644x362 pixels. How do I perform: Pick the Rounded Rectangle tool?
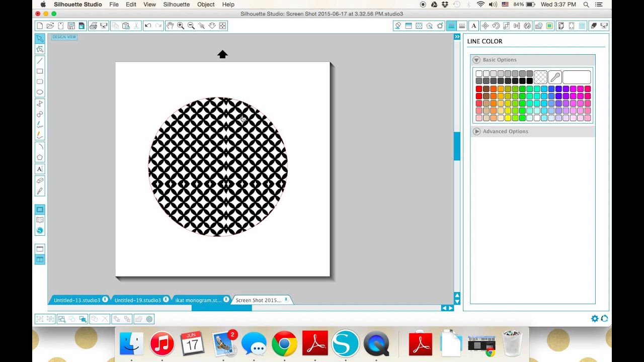click(40, 81)
